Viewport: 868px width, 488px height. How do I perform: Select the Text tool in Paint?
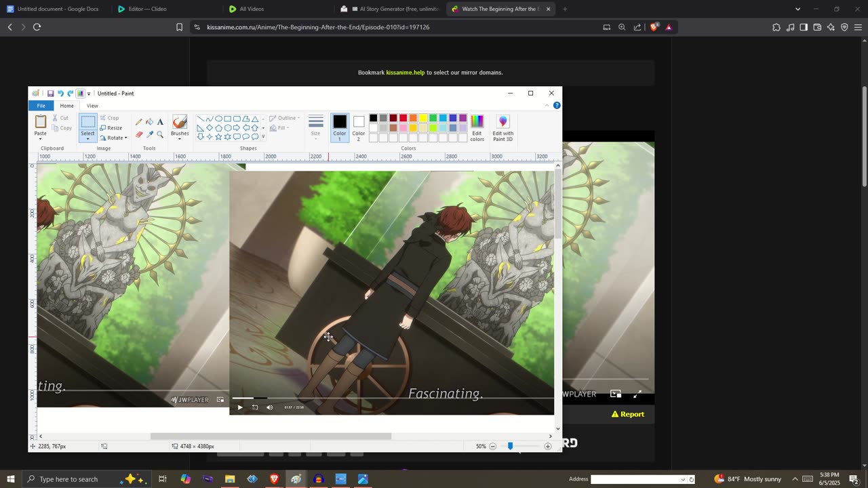pyautogui.click(x=160, y=122)
